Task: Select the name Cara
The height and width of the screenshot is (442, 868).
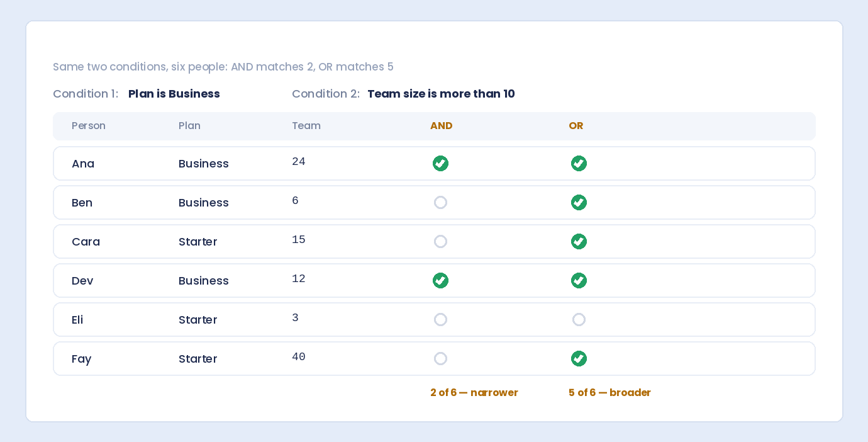Action: coord(86,242)
